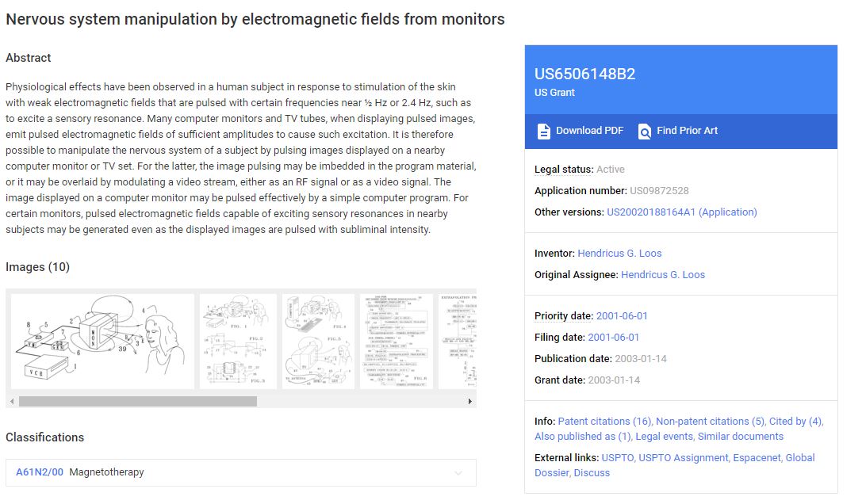Viewport: 866px width, 504px height.
Task: Click Original Assignee Hendricus G. Loos link
Action: (663, 275)
